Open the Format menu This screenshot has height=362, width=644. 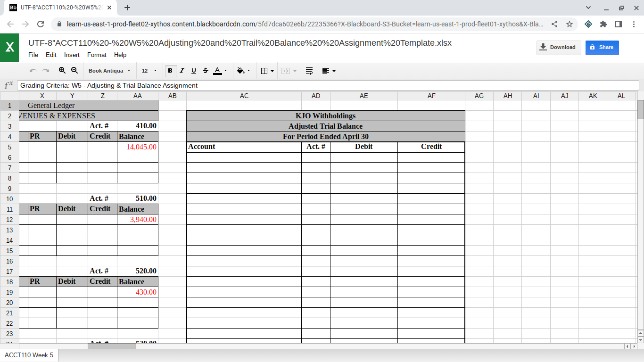coord(97,55)
